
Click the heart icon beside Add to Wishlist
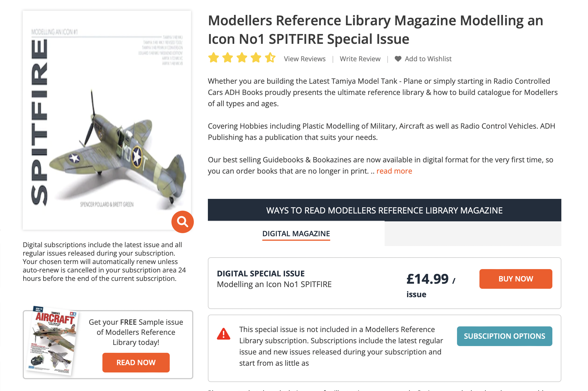[x=398, y=59]
